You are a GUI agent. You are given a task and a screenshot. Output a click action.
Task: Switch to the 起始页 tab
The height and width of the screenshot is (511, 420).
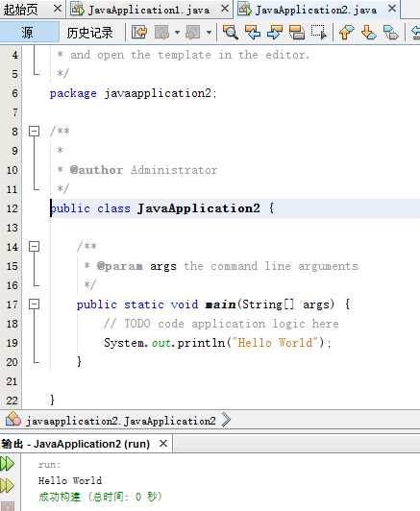(21, 10)
